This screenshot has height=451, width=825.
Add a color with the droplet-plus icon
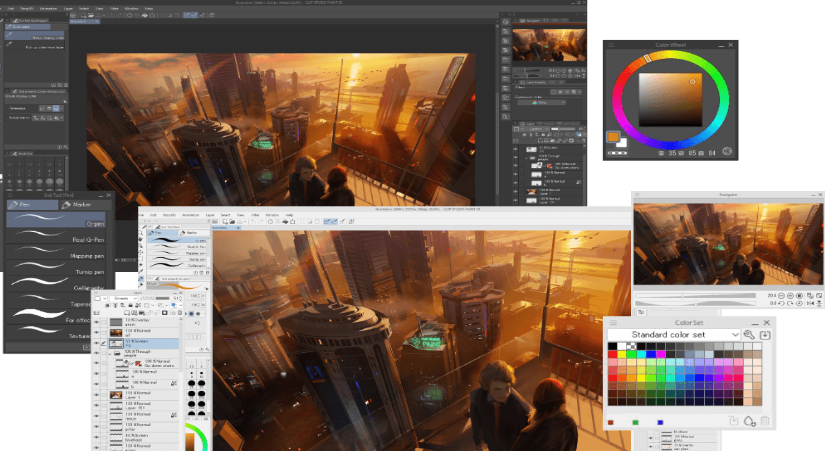click(750, 421)
